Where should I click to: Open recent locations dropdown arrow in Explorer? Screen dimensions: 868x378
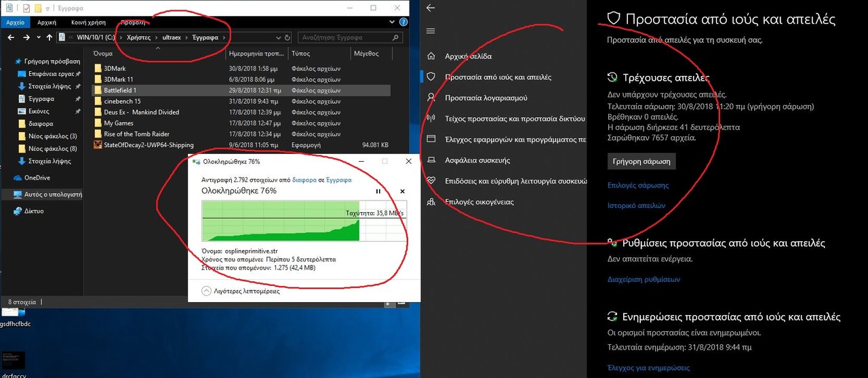click(38, 37)
